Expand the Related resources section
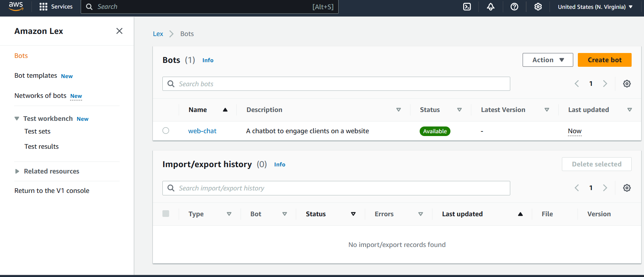Viewport: 644px width, 277px height. pyautogui.click(x=17, y=171)
